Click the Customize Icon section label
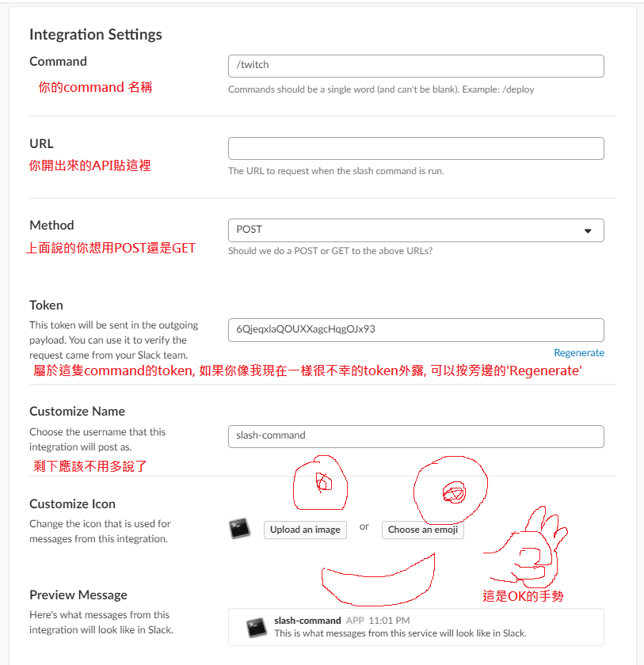 73,503
